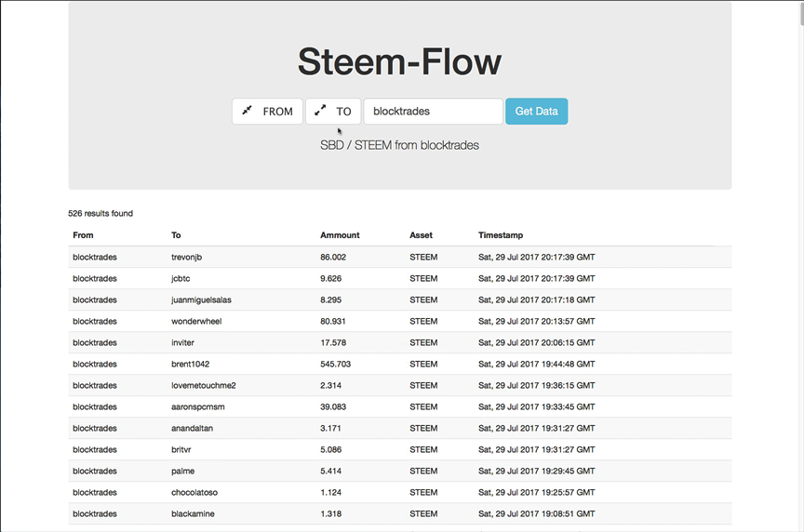Viewport: 804px width, 532px height.
Task: Click the amount 545.703
Action: coord(335,364)
